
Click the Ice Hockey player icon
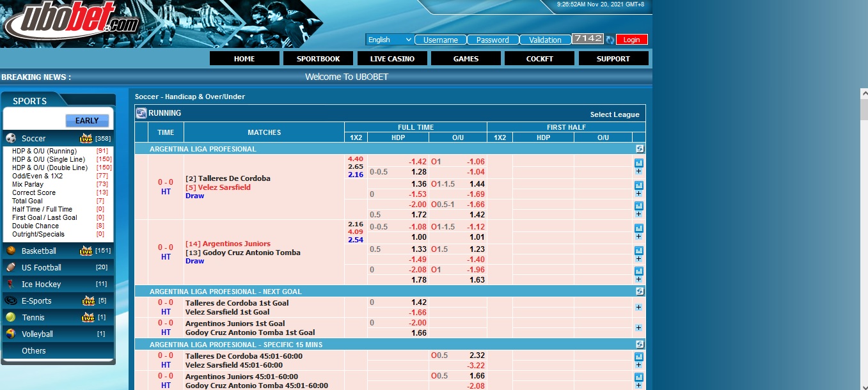(11, 284)
